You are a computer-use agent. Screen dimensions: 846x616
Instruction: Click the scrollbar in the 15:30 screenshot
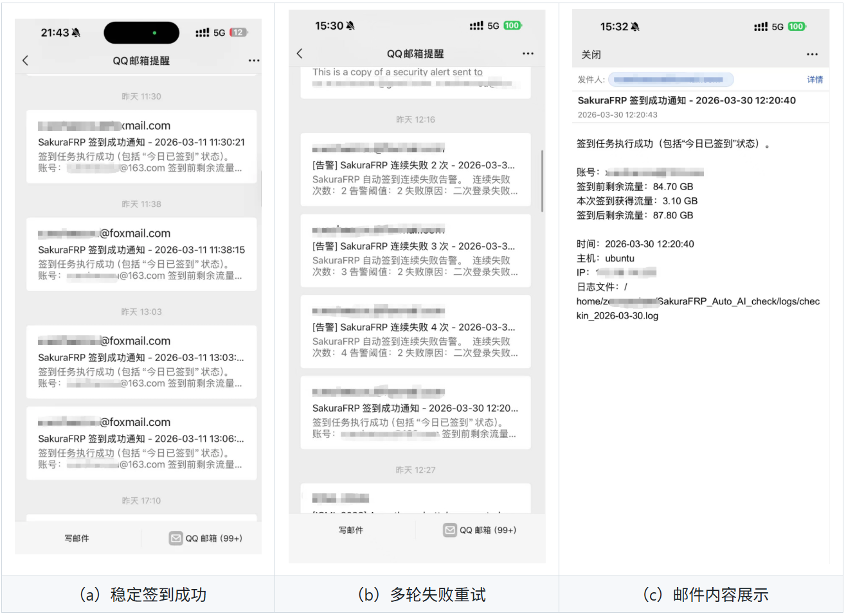coord(543,181)
